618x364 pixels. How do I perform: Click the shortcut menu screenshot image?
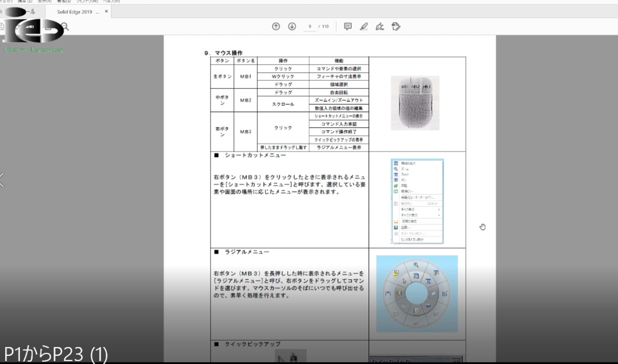pos(417,200)
